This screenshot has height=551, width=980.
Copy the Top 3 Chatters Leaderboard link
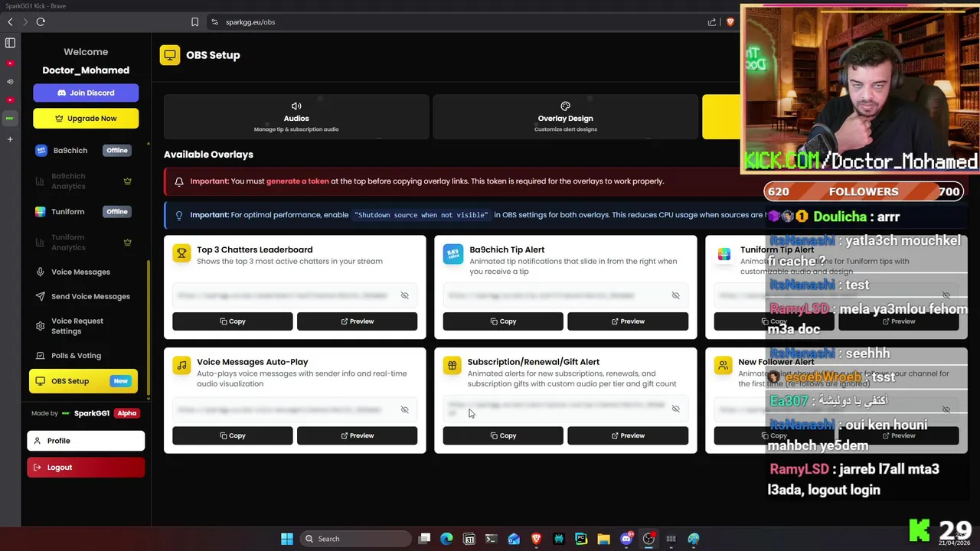pos(233,321)
